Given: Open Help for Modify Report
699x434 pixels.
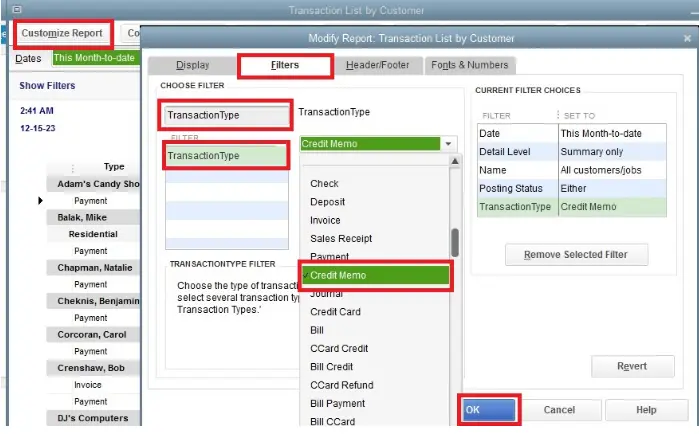Looking at the screenshot, I should click(646, 410).
